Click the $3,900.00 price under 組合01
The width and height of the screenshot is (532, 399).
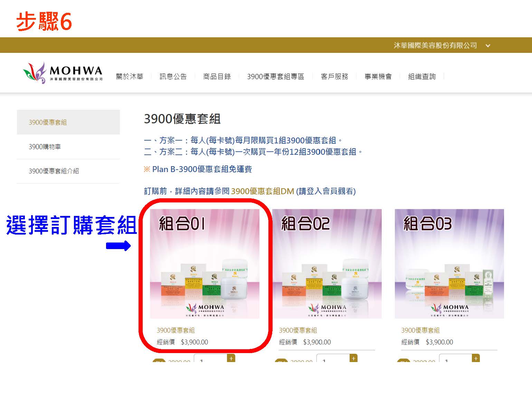(x=194, y=342)
